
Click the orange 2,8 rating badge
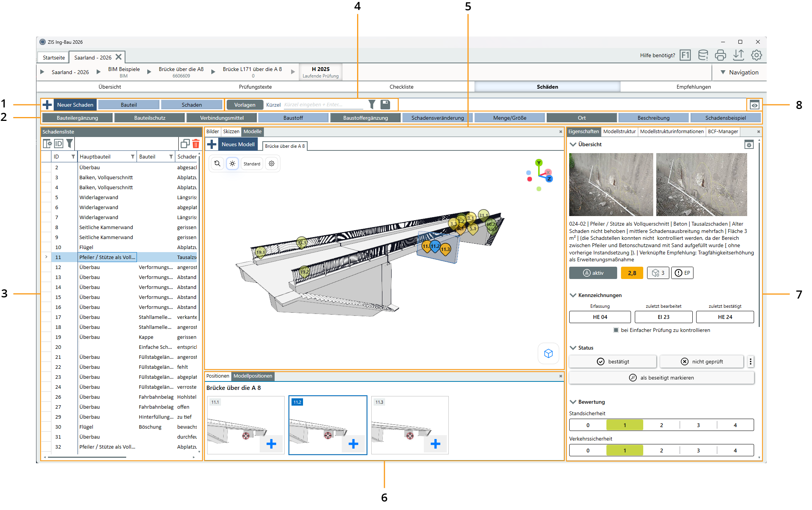632,273
